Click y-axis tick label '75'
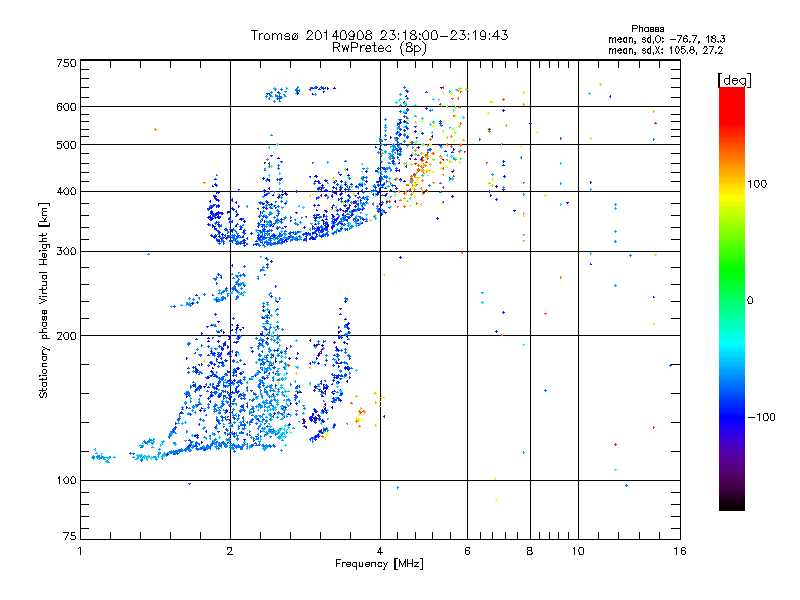Image resolution: width=800 pixels, height=600 pixels. pos(70,536)
